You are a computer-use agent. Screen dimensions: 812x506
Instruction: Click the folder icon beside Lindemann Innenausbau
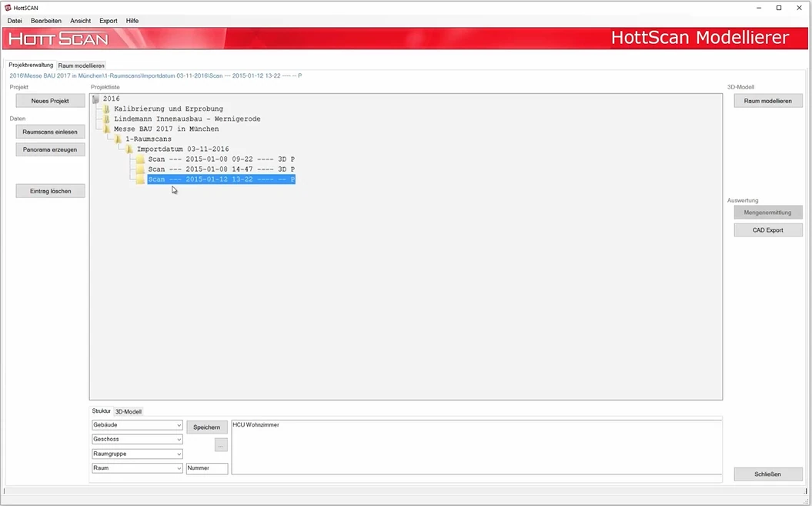pyautogui.click(x=107, y=119)
